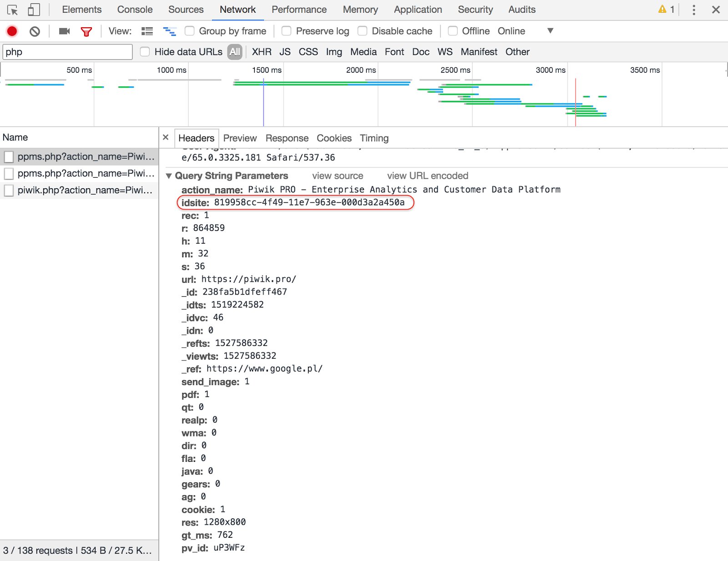Click the url parameter https://piwik.pro/
Image resolution: width=728 pixels, height=561 pixels.
click(248, 279)
